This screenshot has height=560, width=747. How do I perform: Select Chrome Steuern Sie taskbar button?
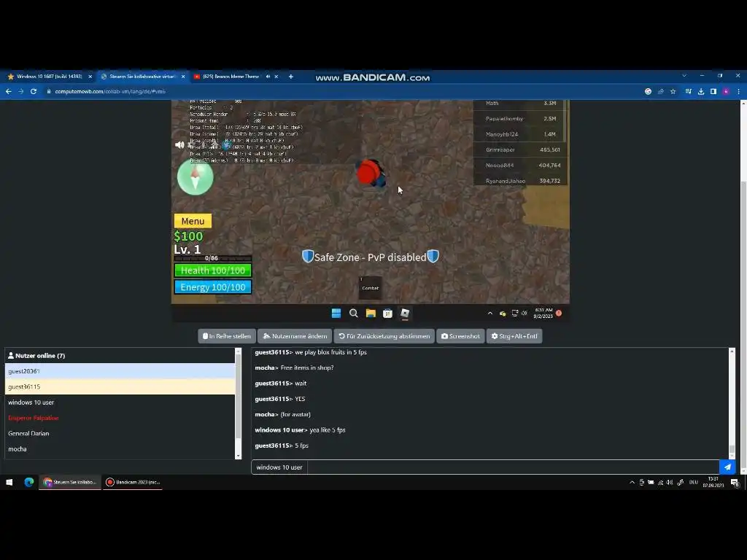click(70, 483)
